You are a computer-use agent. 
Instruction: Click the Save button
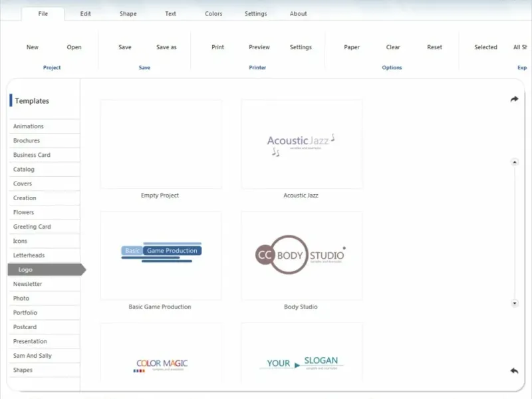(x=125, y=47)
